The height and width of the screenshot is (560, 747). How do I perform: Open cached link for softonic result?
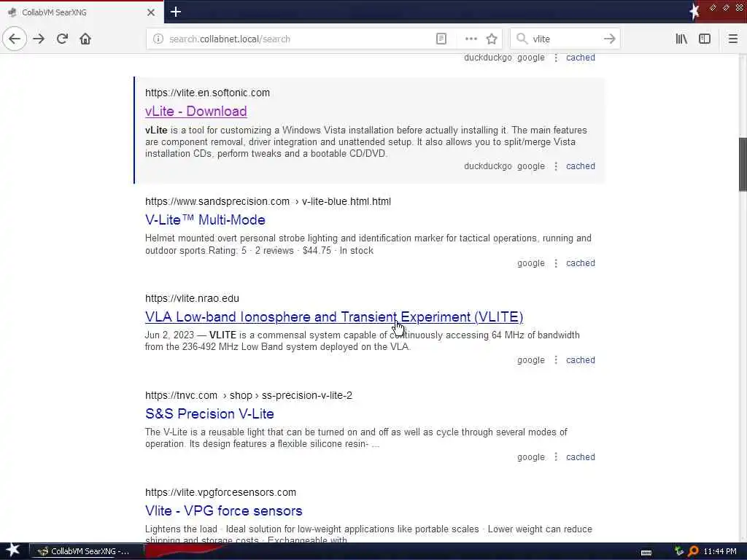click(x=580, y=166)
